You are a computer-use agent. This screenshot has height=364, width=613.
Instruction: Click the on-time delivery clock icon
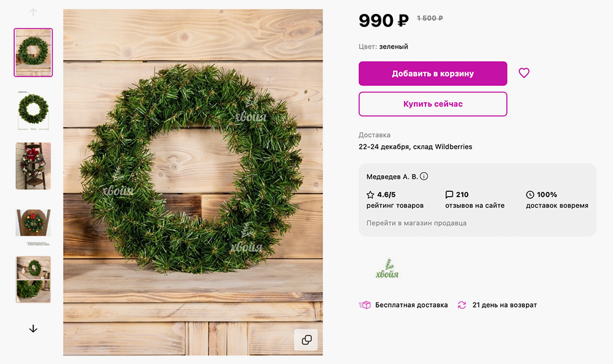coord(530,195)
